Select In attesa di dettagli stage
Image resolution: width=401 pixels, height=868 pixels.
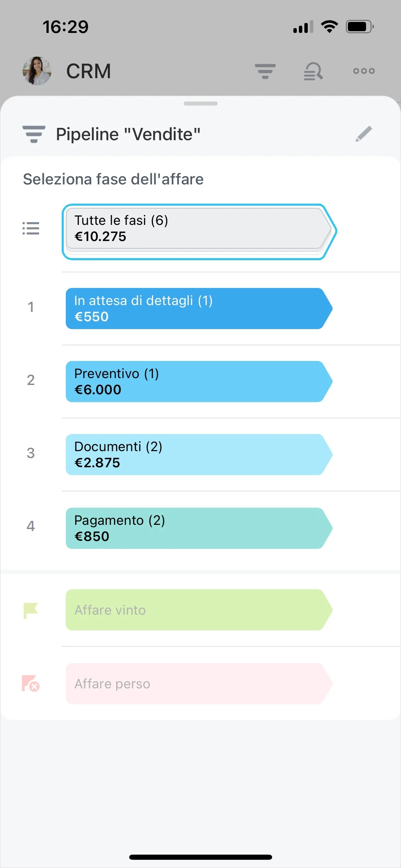(199, 309)
